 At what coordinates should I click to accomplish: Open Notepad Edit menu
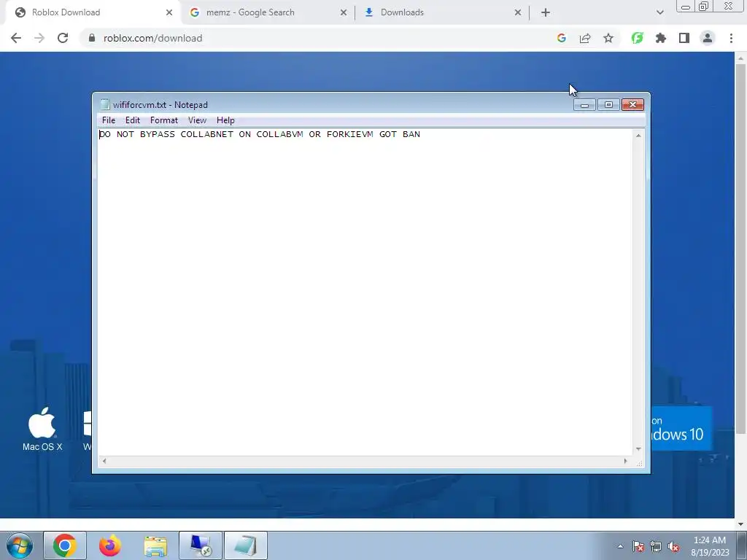click(133, 120)
